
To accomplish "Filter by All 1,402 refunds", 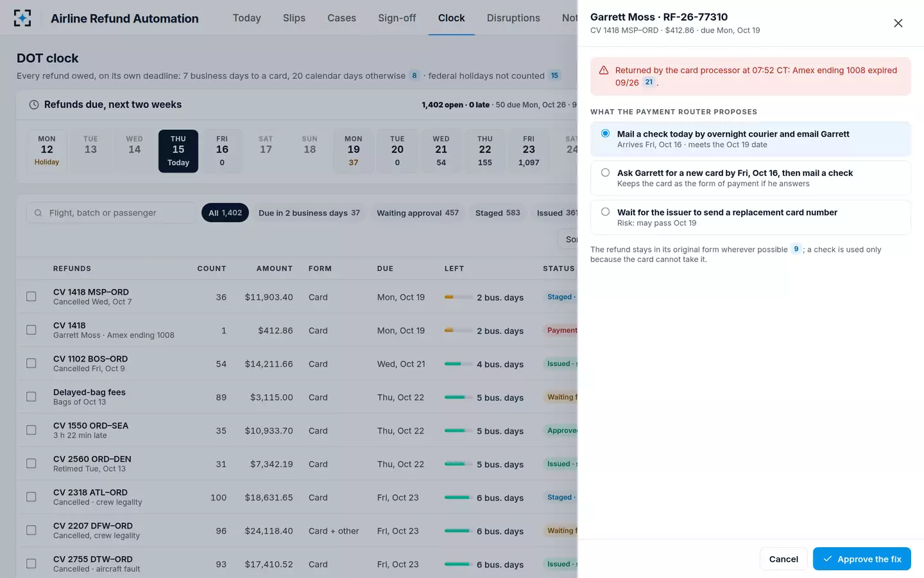I will pos(225,213).
